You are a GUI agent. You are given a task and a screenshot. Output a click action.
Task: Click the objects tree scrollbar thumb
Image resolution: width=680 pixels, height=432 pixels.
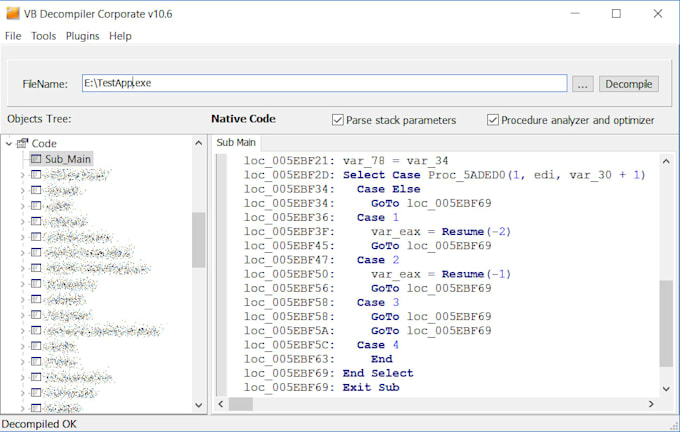[x=199, y=240]
